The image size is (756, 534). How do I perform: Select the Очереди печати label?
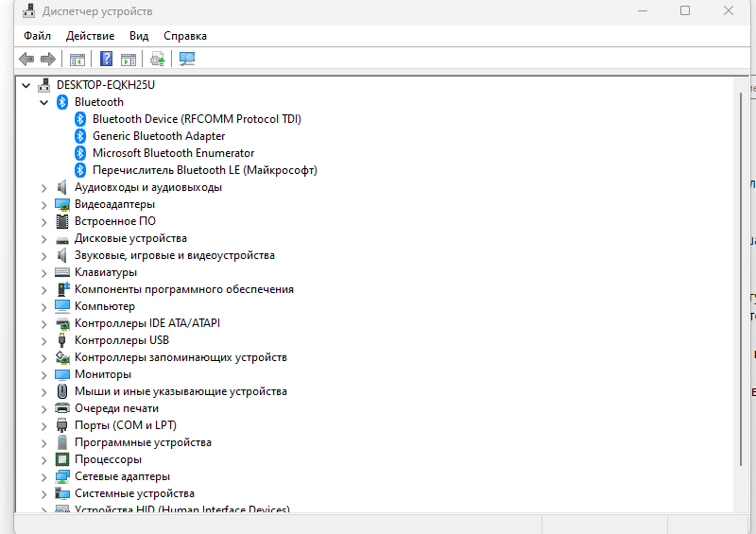tap(116, 408)
